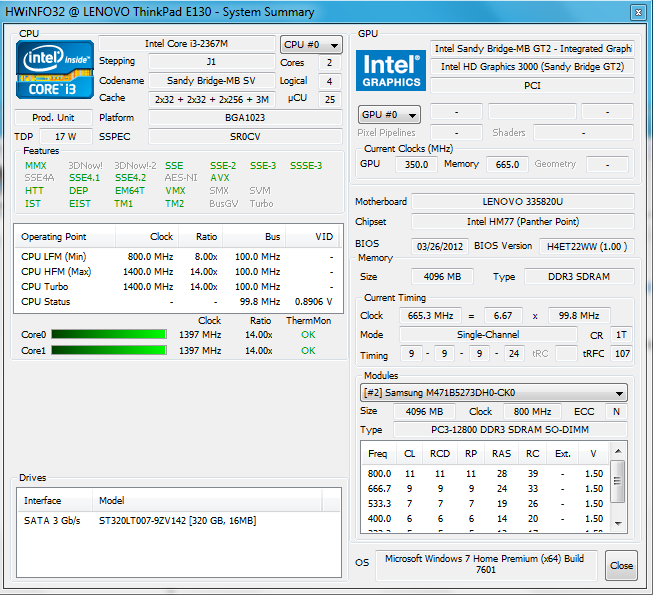The width and height of the screenshot is (653, 595).
Task: Click the J1 stepping field
Action: pos(212,62)
